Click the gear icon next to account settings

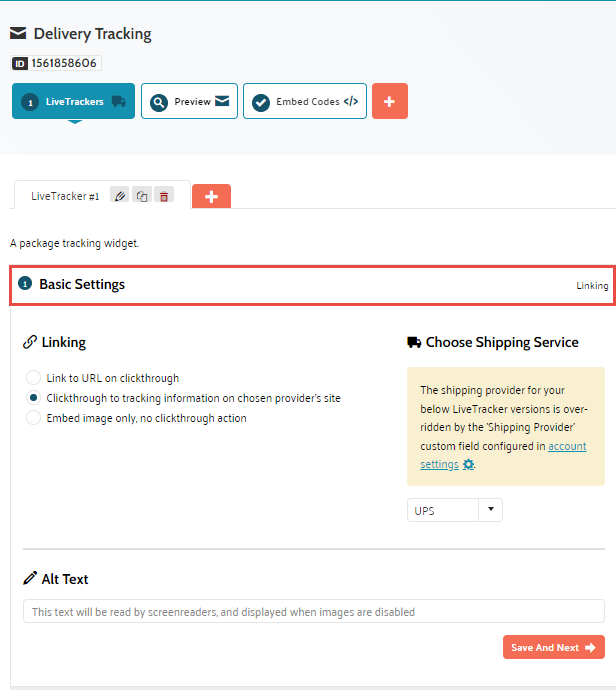468,464
